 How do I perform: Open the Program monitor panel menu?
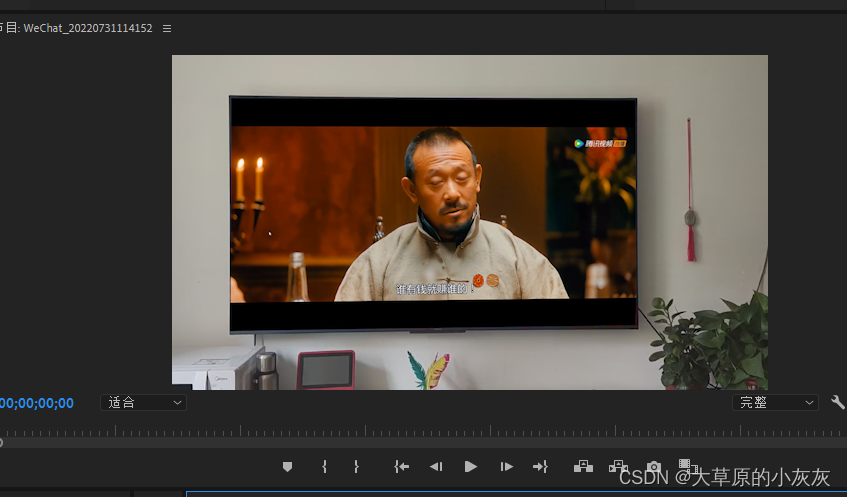point(167,29)
